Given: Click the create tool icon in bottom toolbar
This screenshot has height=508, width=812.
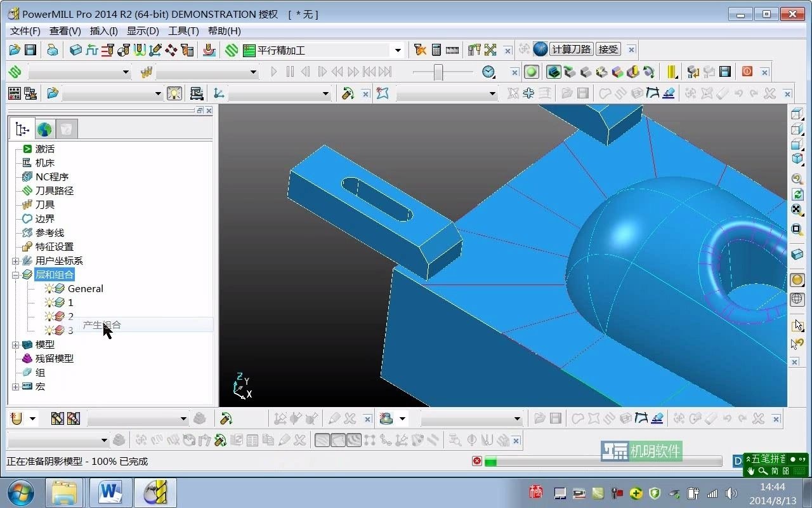Looking at the screenshot, I should point(17,418).
